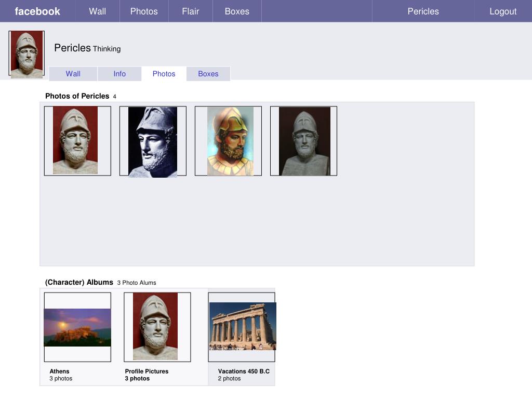This screenshot has width=532, height=399.
Task: Switch to the Boxes profile tab
Action: (208, 74)
